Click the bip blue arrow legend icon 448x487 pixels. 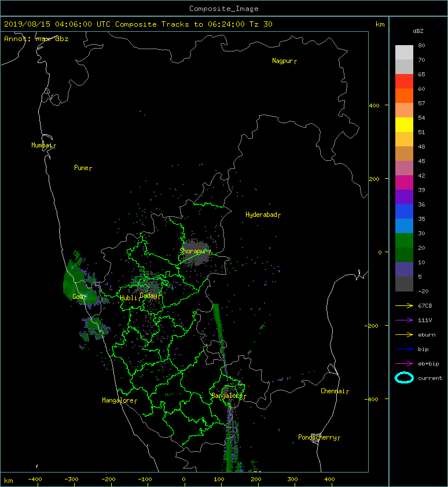click(x=404, y=349)
